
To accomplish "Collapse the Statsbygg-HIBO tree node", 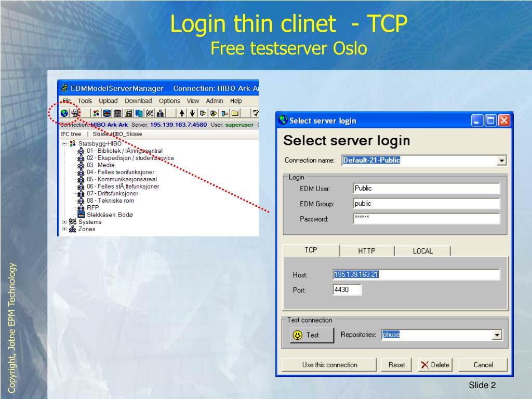I will point(64,143).
